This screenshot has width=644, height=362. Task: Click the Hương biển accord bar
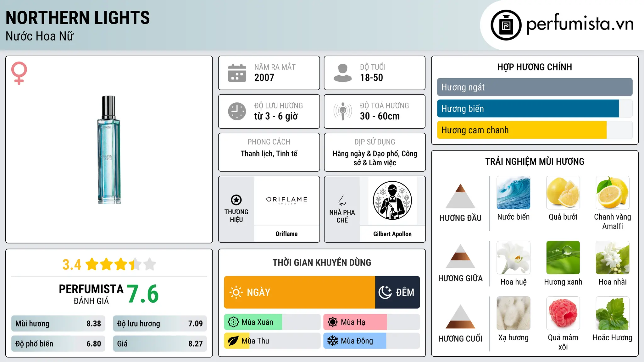coord(535,108)
